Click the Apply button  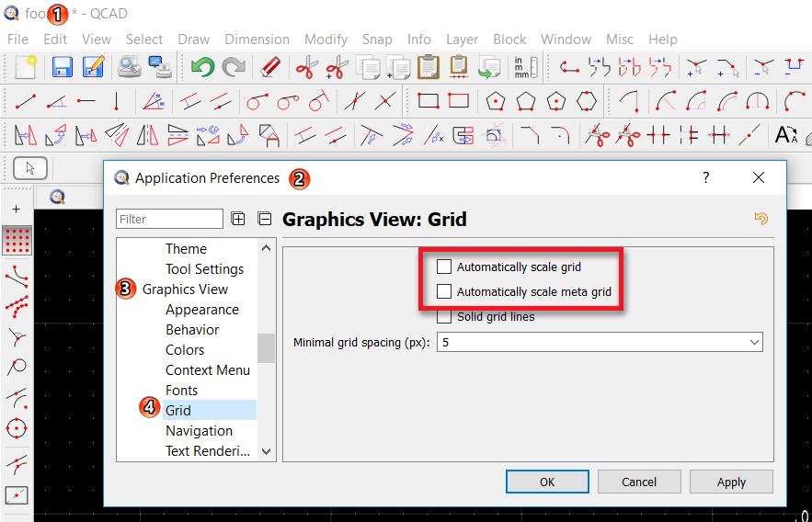731,482
